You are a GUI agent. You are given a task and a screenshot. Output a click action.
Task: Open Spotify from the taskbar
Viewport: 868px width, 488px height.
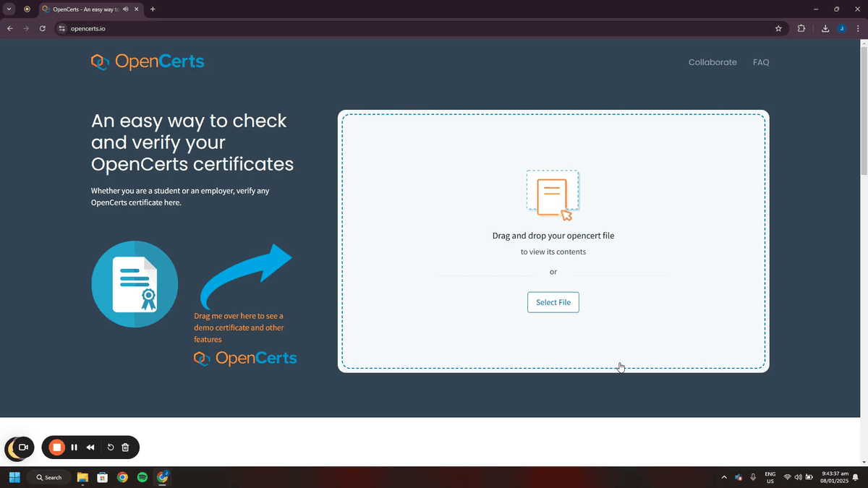pos(142,477)
